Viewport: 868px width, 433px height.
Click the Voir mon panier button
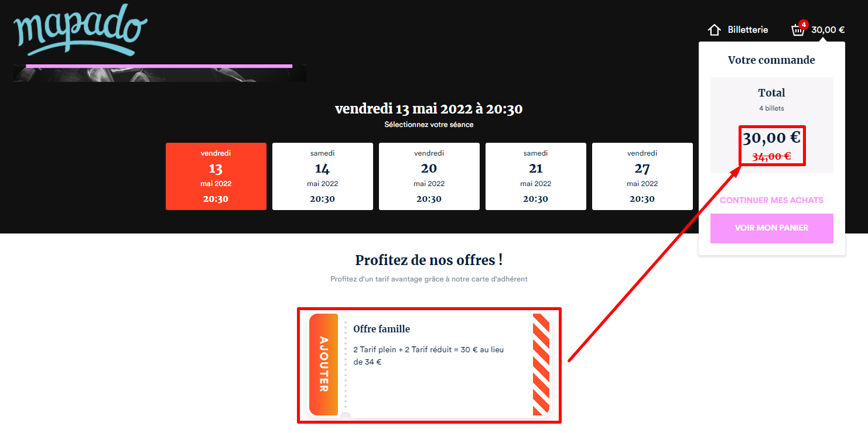pos(771,228)
